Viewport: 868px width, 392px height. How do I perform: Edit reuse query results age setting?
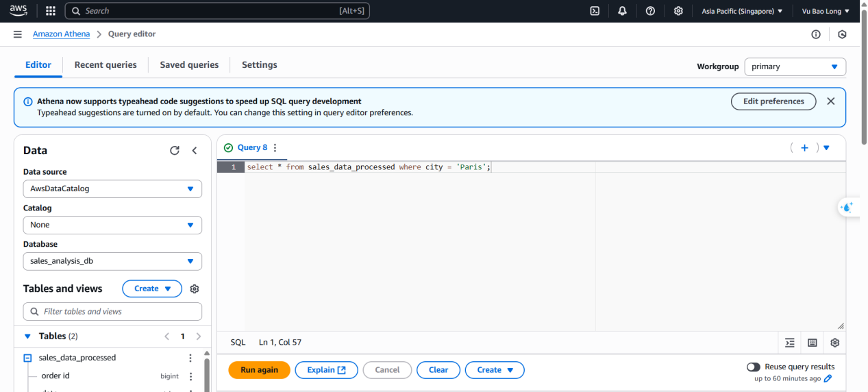pyautogui.click(x=828, y=378)
